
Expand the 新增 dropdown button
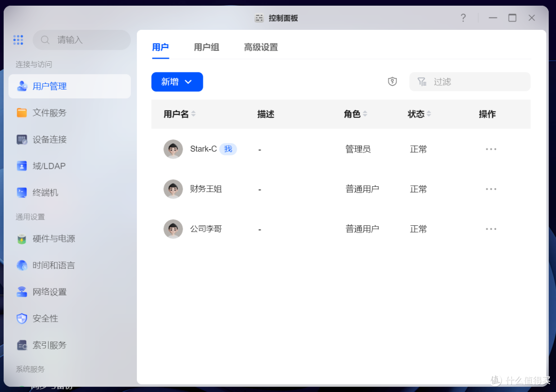pyautogui.click(x=177, y=82)
